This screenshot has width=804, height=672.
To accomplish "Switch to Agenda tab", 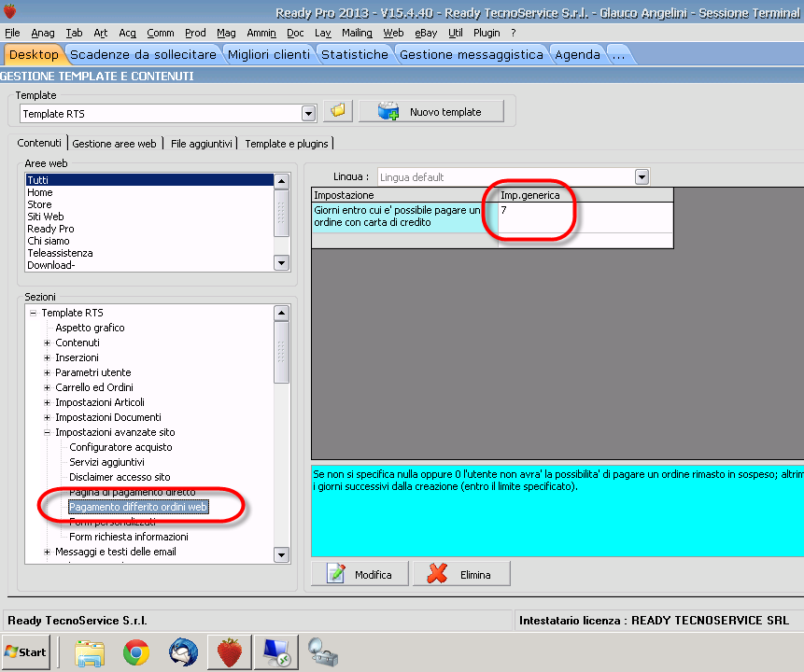I will pyautogui.click(x=577, y=54).
